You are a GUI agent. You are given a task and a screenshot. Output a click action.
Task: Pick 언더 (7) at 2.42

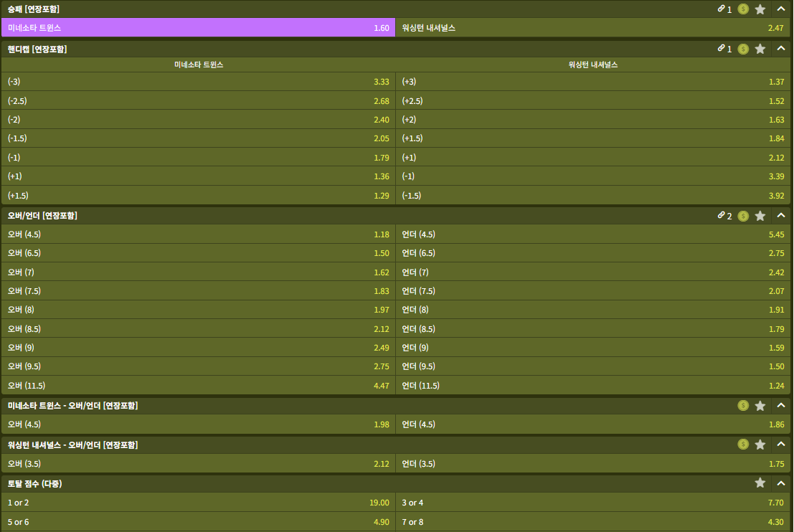click(x=593, y=272)
